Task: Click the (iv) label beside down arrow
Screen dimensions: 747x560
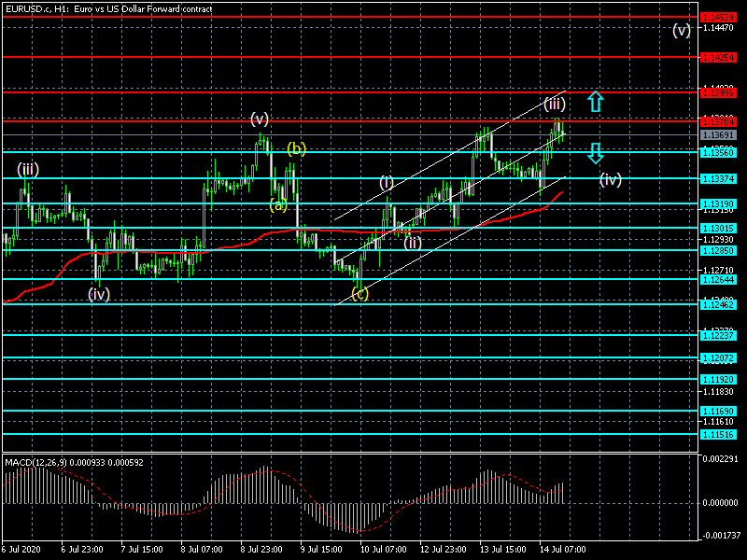Action: pyautogui.click(x=611, y=179)
